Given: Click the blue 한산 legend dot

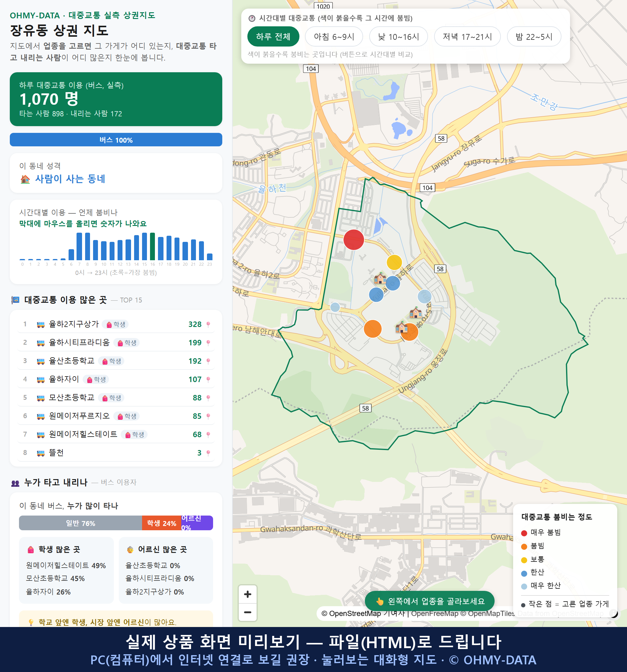Looking at the screenshot, I should pyautogui.click(x=524, y=573).
